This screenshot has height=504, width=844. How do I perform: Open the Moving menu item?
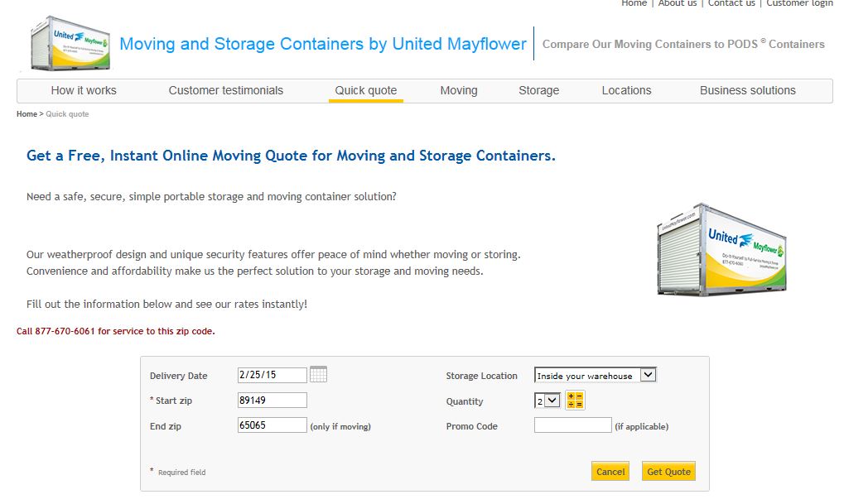(x=459, y=90)
